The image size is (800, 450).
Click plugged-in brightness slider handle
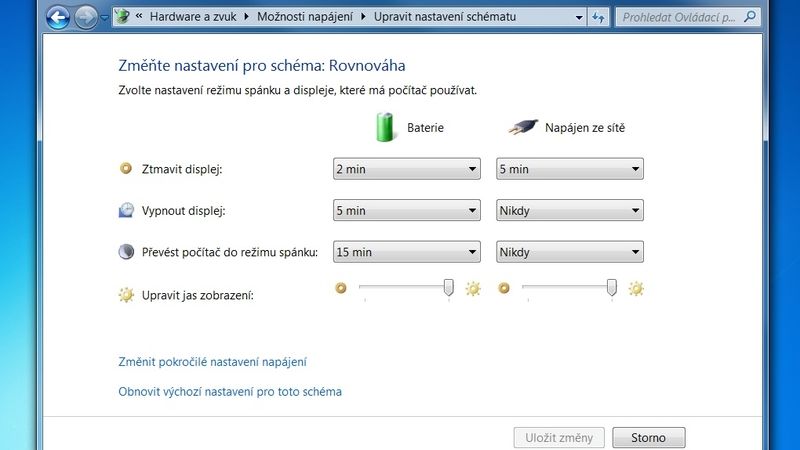click(x=612, y=288)
